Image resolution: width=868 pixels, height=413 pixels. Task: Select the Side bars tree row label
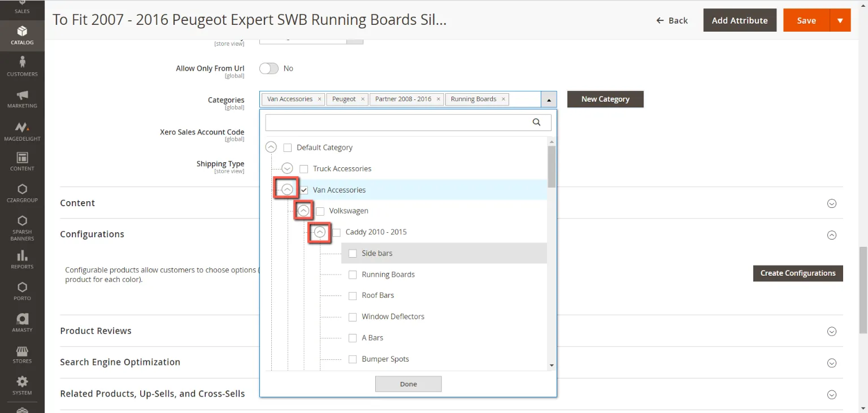[377, 253]
